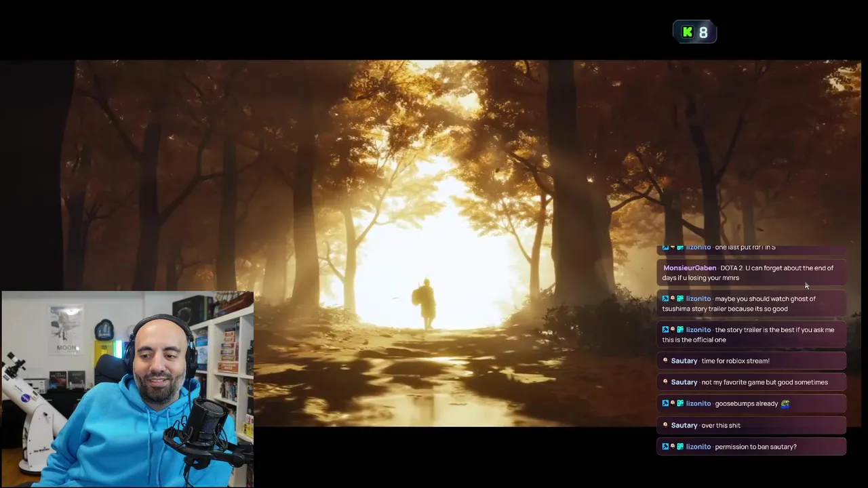The width and height of the screenshot is (868, 488).
Task: Click moderator badge on 'maybe you should watch' message
Action: coord(665,298)
